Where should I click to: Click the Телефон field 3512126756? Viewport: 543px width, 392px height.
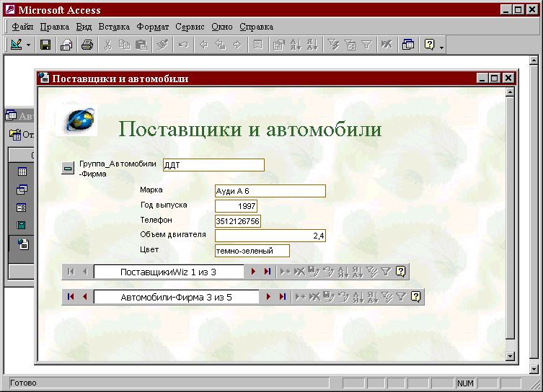(x=237, y=221)
